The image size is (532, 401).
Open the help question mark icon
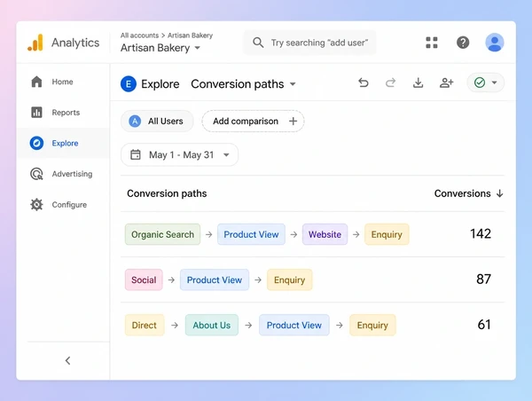tap(463, 43)
